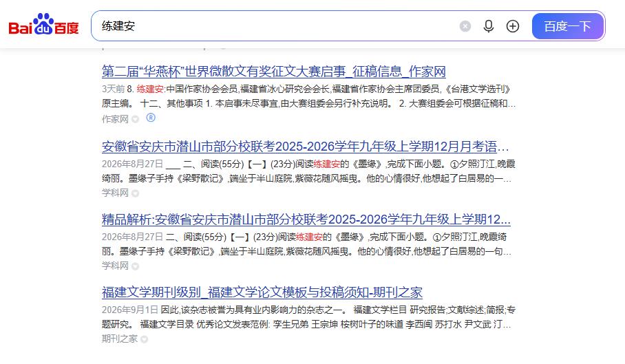The height and width of the screenshot is (364, 625).
Task: Open the plus-circle upload icon in search box
Action: (x=513, y=26)
